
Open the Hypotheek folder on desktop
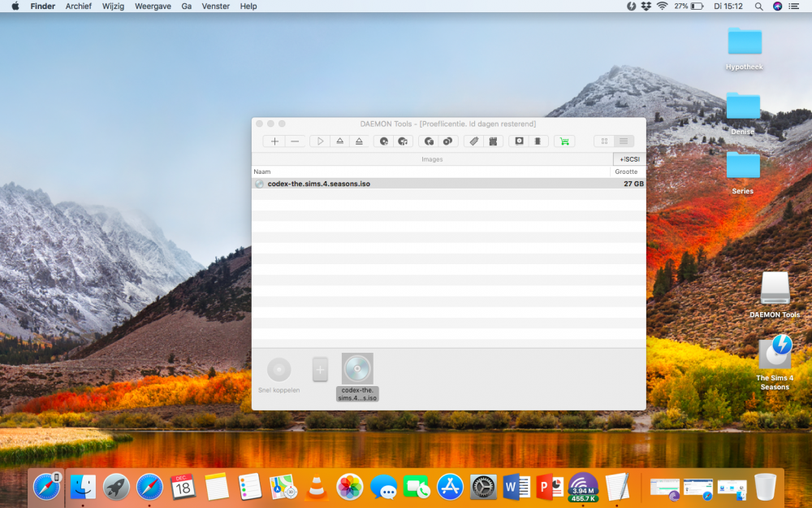[x=744, y=42]
